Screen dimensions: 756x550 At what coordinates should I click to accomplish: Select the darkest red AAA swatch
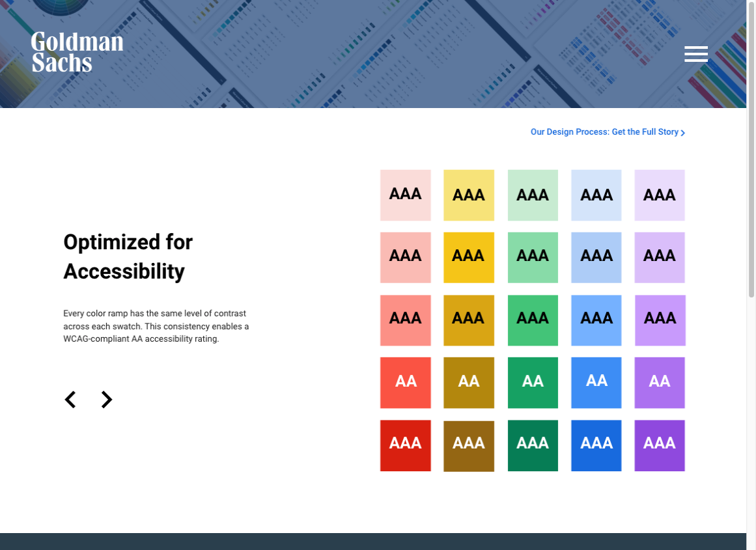[406, 445]
